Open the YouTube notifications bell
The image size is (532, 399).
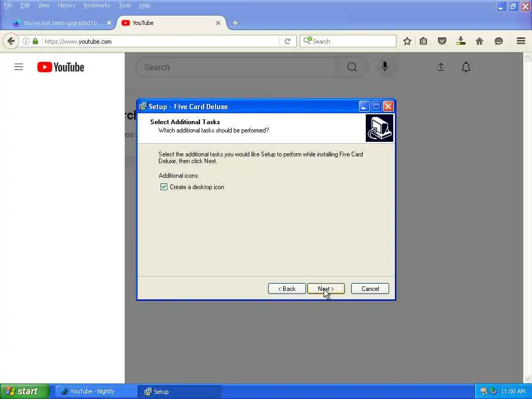coord(466,67)
